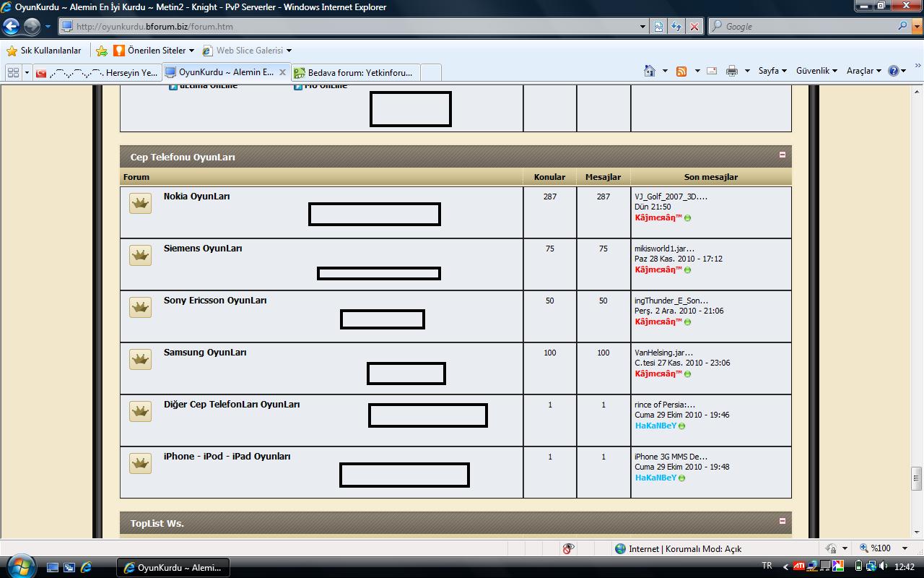Open recent pages dropdown next to Forward
Screen dimensions: 924x578
coord(48,27)
